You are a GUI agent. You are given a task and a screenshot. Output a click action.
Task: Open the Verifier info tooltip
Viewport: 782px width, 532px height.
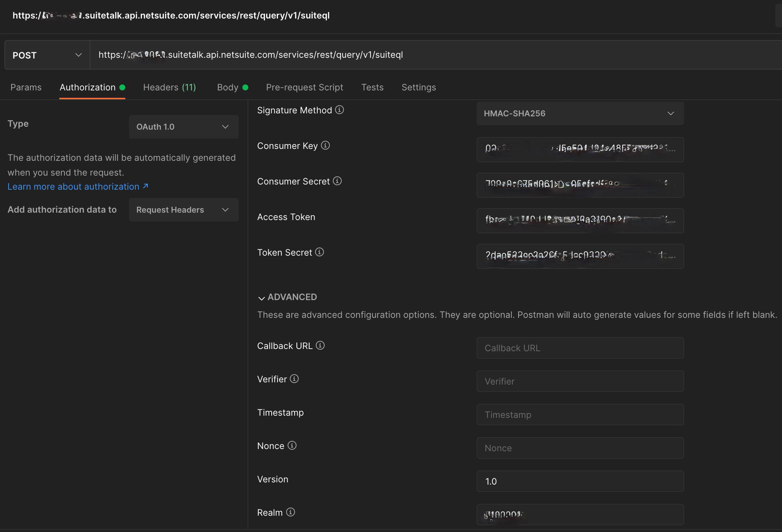[294, 379]
